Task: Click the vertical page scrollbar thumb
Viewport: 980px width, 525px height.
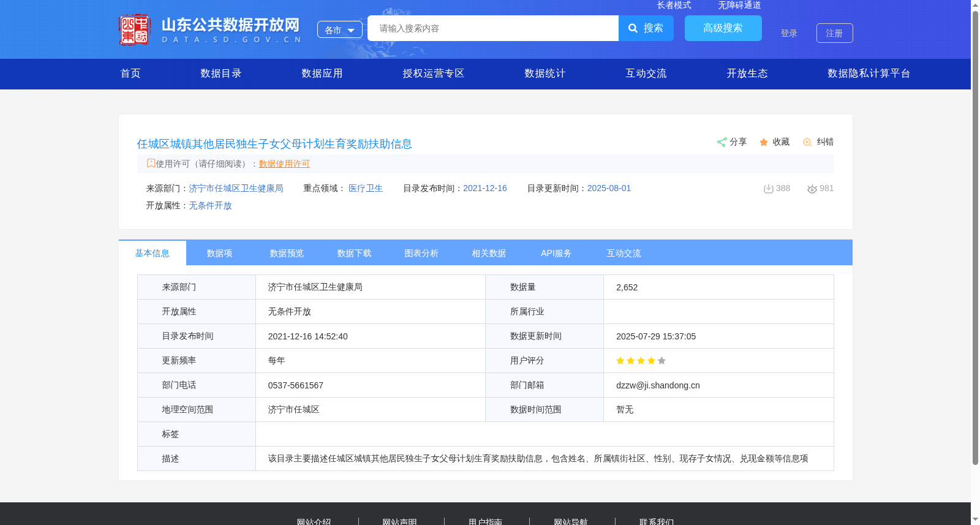Action: [x=975, y=238]
